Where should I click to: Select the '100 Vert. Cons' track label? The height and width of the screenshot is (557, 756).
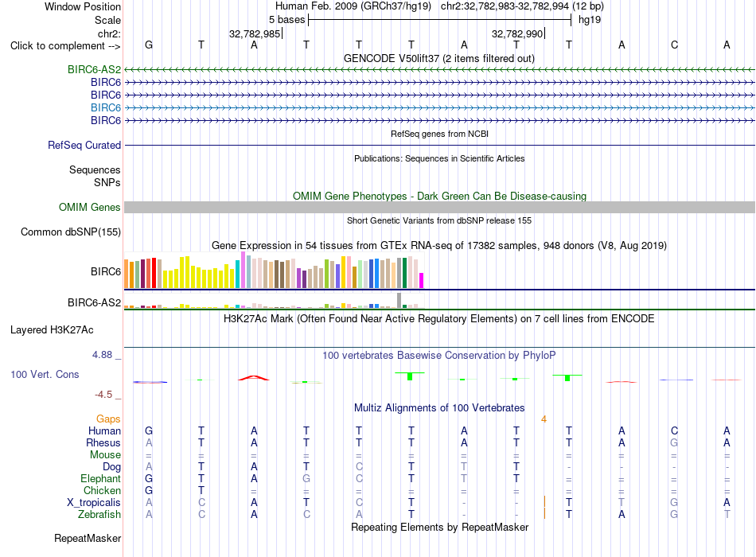coord(45,374)
